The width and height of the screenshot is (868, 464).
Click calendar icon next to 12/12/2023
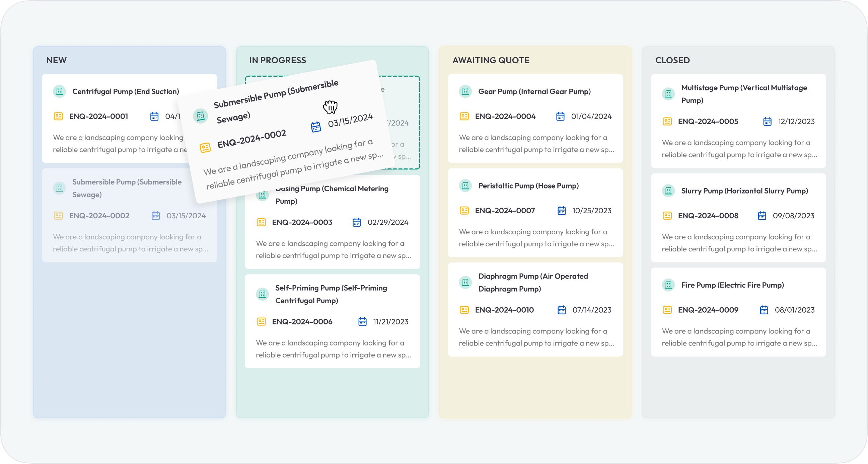[767, 121]
